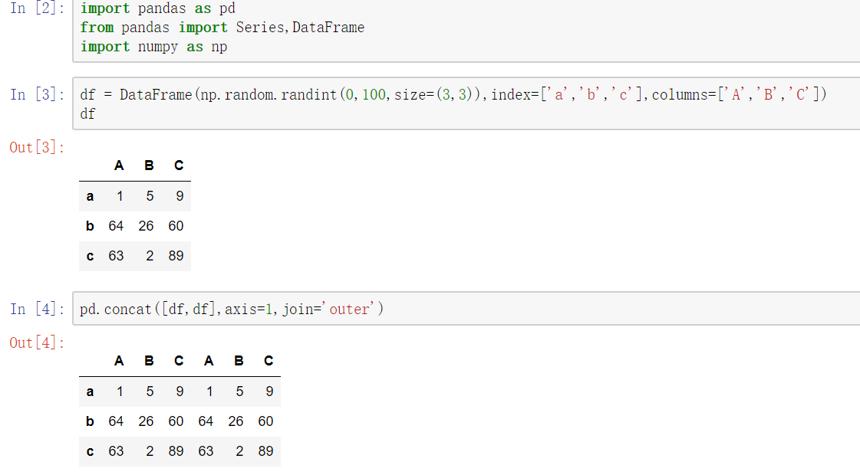This screenshot has height=475, width=860.
Task: Click row index c in concat output table
Action: (x=90, y=451)
